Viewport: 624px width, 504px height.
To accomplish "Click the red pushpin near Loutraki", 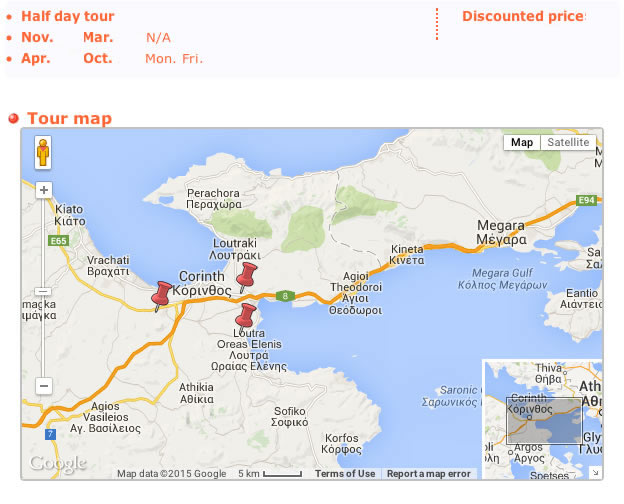I will click(x=246, y=277).
